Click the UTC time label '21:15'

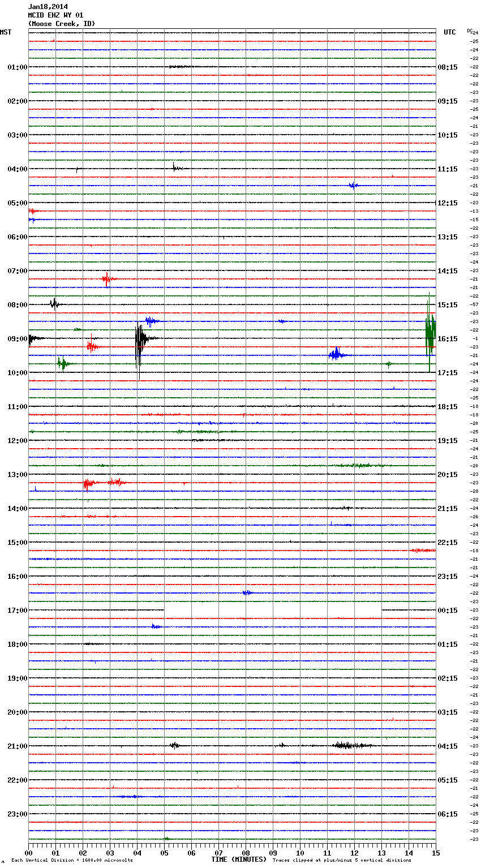tap(448, 509)
